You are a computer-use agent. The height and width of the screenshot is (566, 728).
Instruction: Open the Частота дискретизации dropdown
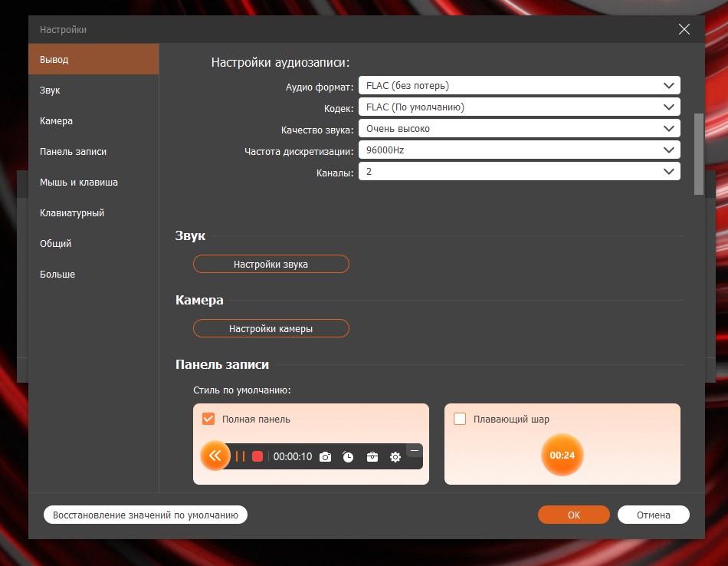pyautogui.click(x=520, y=150)
